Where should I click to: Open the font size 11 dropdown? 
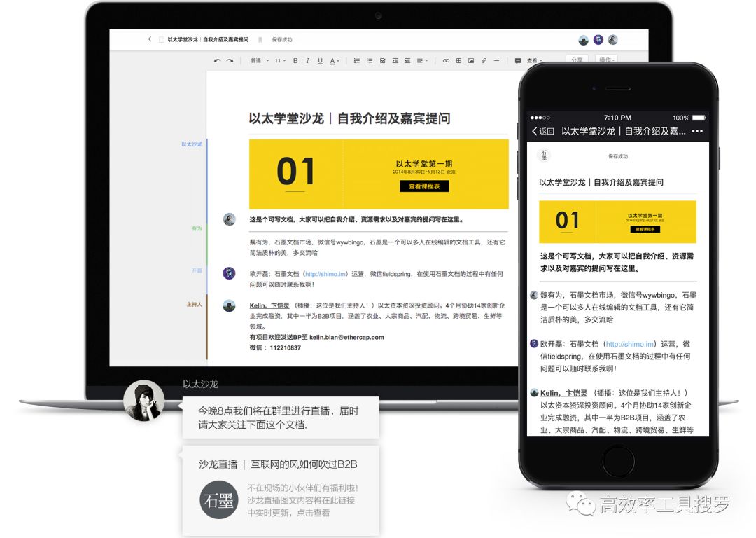tap(280, 61)
